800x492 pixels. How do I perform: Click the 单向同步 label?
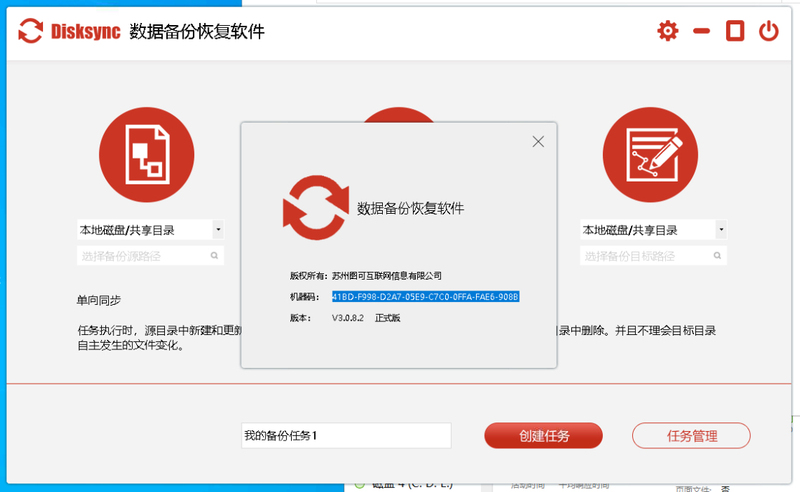click(99, 300)
